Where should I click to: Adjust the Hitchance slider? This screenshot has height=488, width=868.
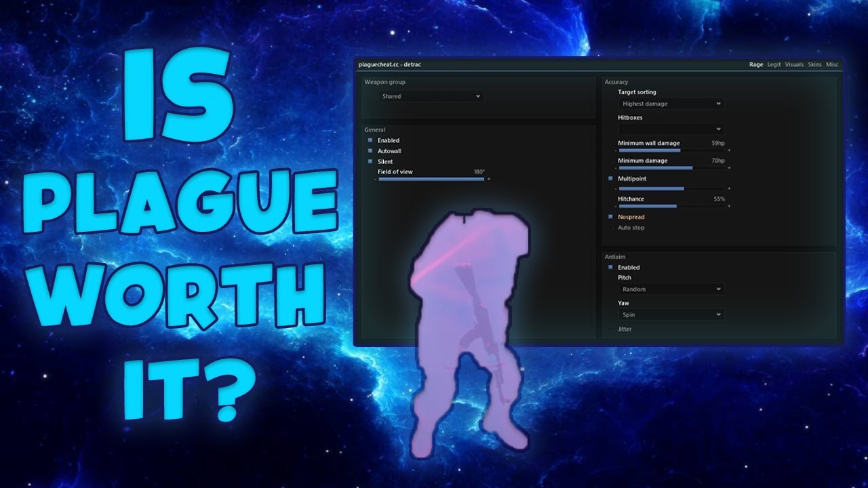pyautogui.click(x=671, y=206)
